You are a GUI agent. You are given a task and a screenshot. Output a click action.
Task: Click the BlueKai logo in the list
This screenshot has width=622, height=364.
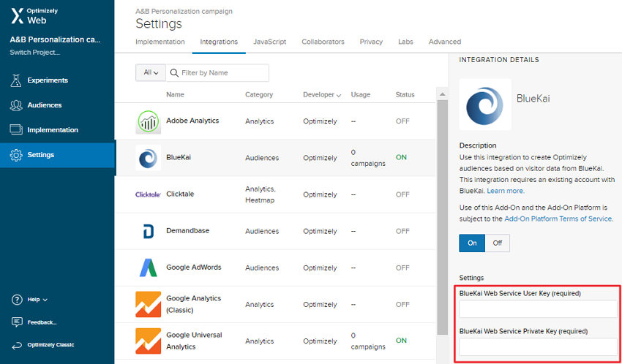pos(148,158)
